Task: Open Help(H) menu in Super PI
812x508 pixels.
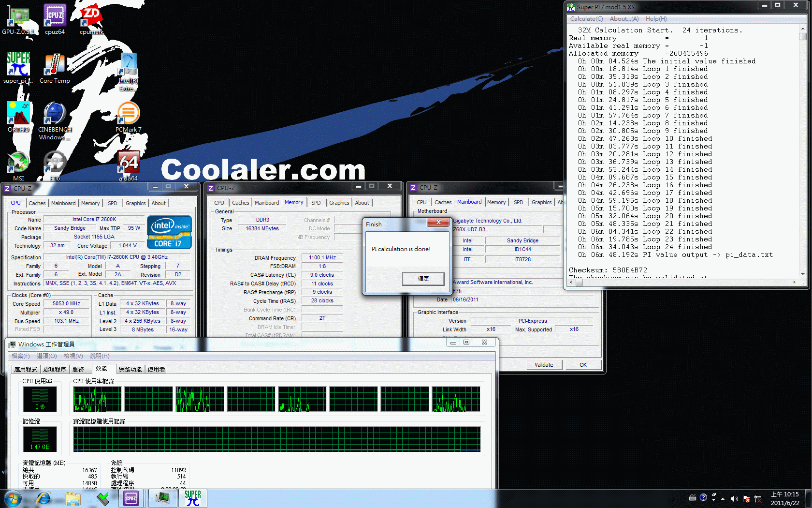Action: tap(656, 19)
